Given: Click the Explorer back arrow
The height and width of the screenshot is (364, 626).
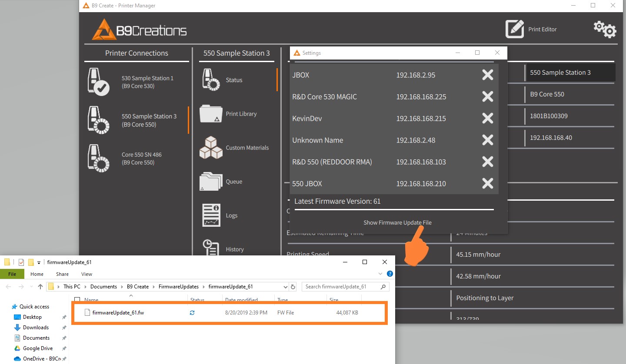Looking at the screenshot, I should pos(8,287).
